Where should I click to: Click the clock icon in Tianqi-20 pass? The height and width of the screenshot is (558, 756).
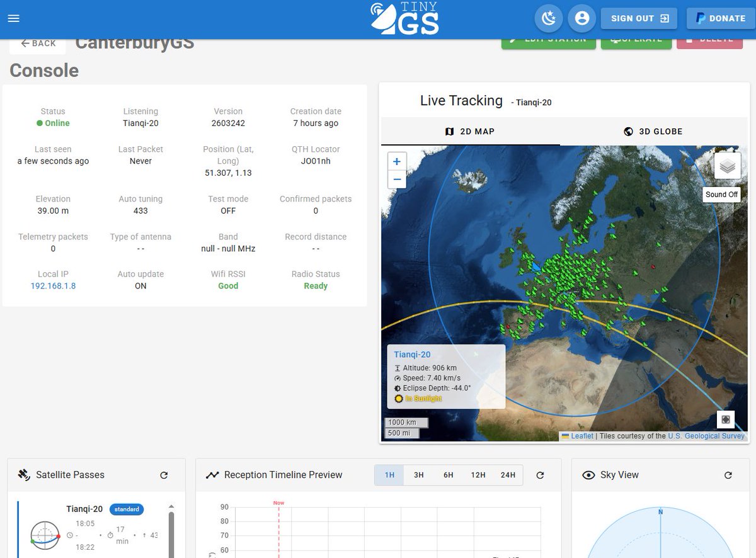(x=69, y=535)
